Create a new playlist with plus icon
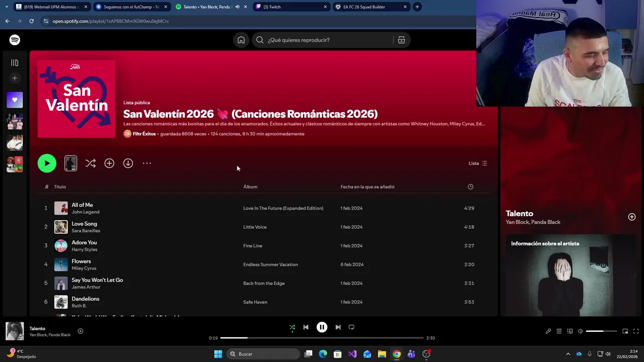This screenshot has width=644, height=362. tap(15, 78)
